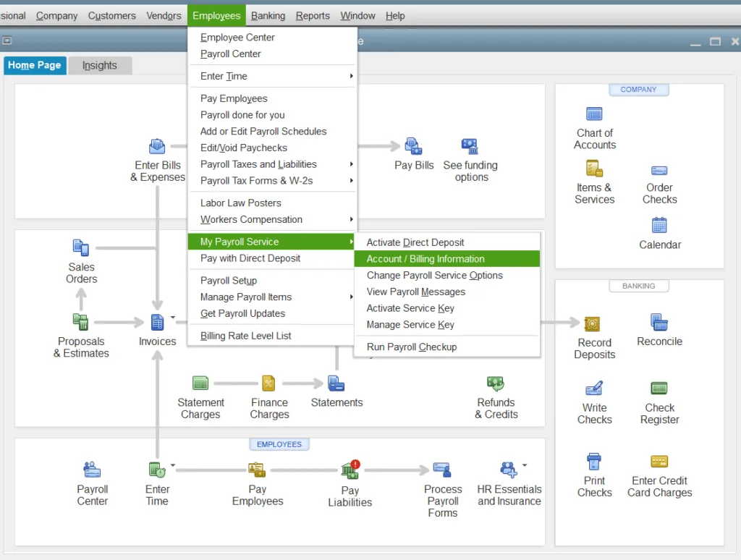Open the Enter Credit Card Charges icon

point(659,462)
